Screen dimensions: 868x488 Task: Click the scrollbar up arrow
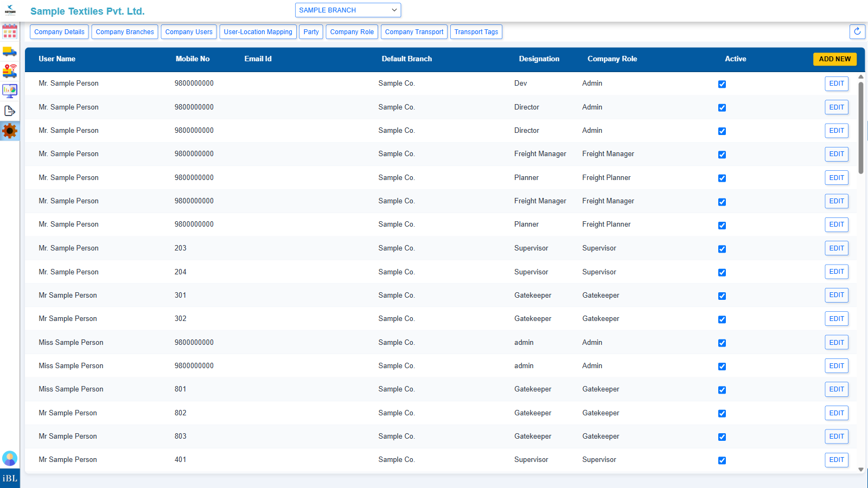[x=861, y=76]
